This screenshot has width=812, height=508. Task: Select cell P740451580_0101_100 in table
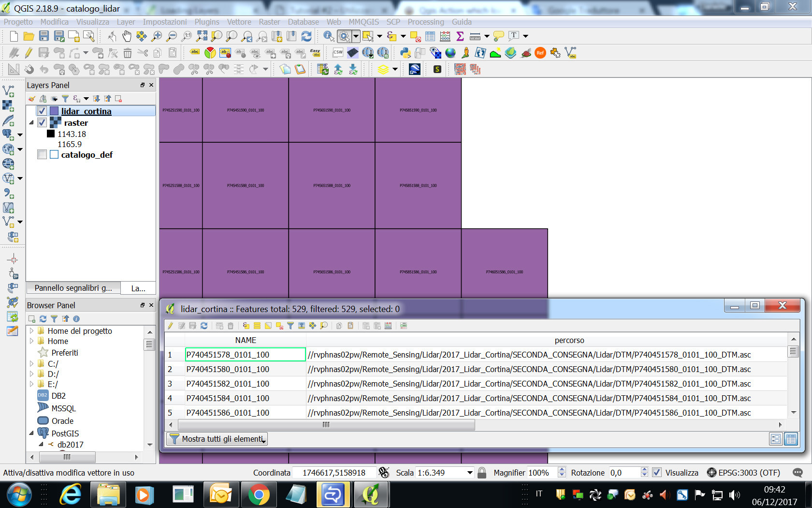[246, 369]
